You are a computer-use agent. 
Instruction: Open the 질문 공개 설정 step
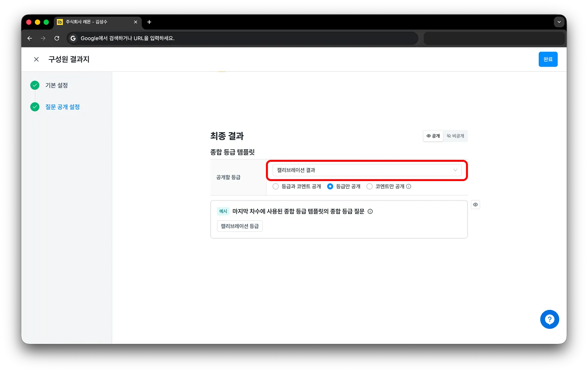click(63, 107)
